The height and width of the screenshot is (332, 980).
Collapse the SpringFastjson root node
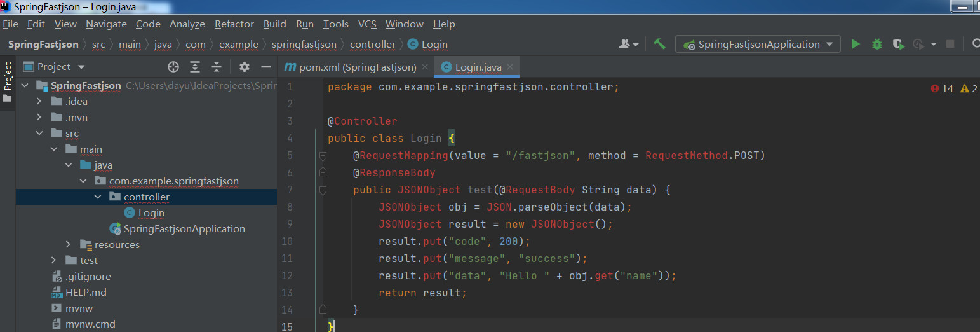tap(25, 86)
